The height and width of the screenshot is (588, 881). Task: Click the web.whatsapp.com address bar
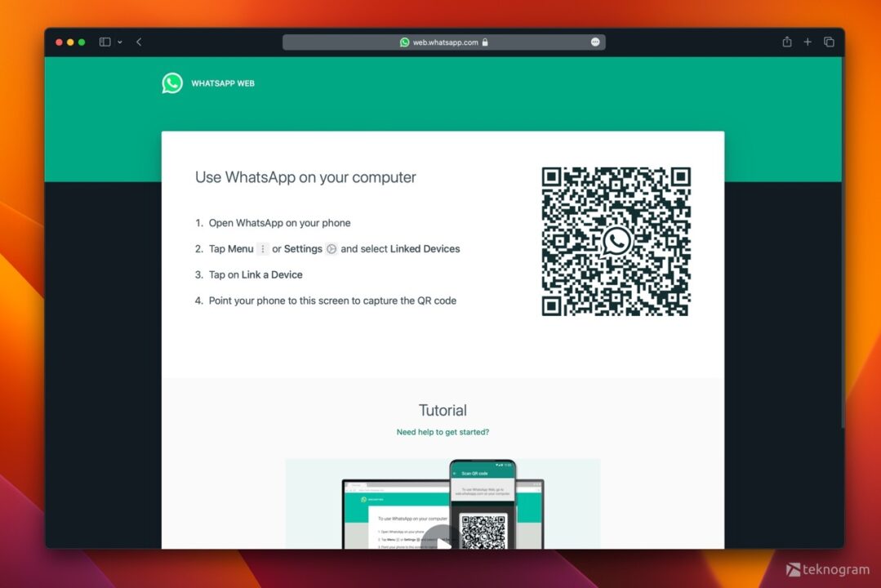pyautogui.click(x=444, y=42)
